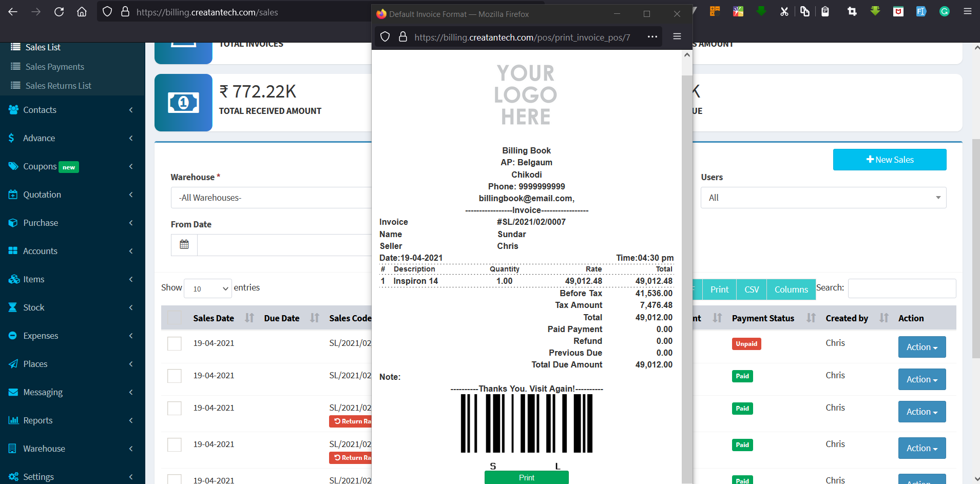Focus the table Search input field
980x484 pixels.
pyautogui.click(x=902, y=288)
